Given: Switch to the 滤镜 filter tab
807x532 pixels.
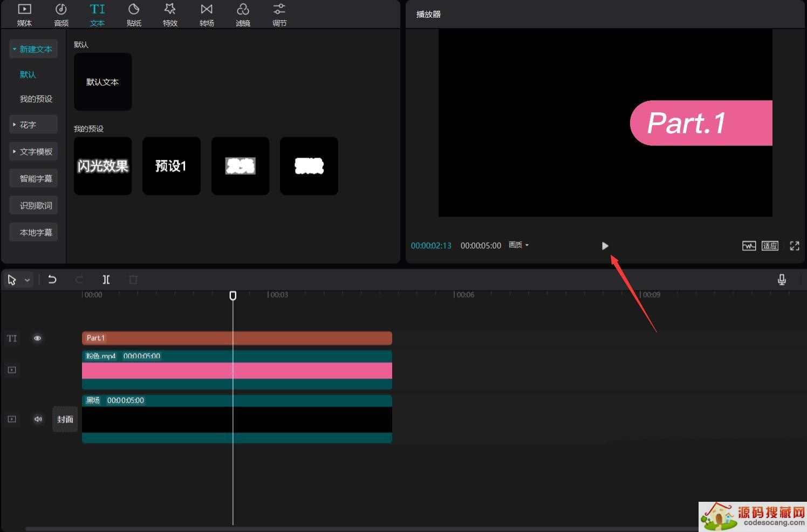Looking at the screenshot, I should 243,15.
